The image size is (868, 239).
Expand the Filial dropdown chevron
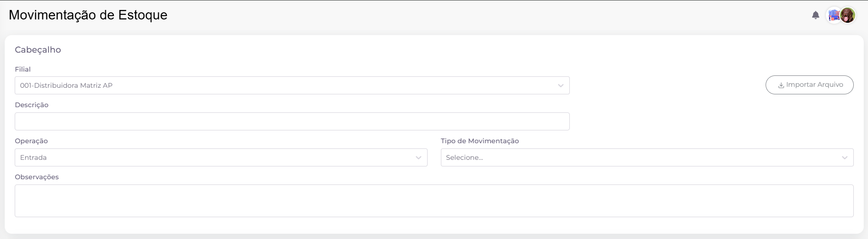coord(560,86)
